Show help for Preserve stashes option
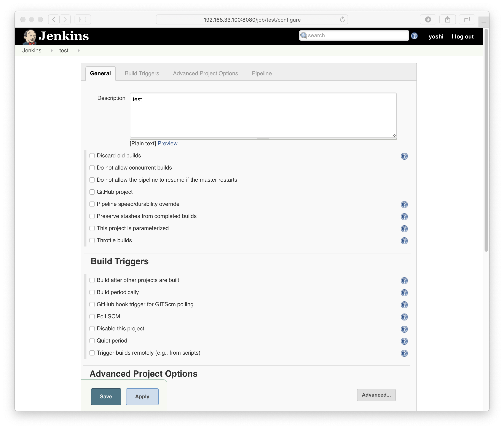Viewport: 504px width, 429px height. [x=404, y=216]
